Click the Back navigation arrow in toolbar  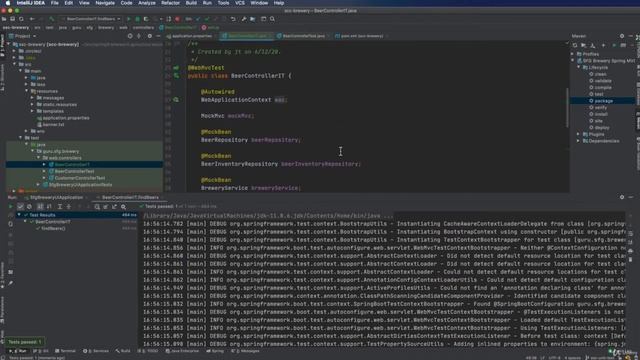tap(32, 19)
